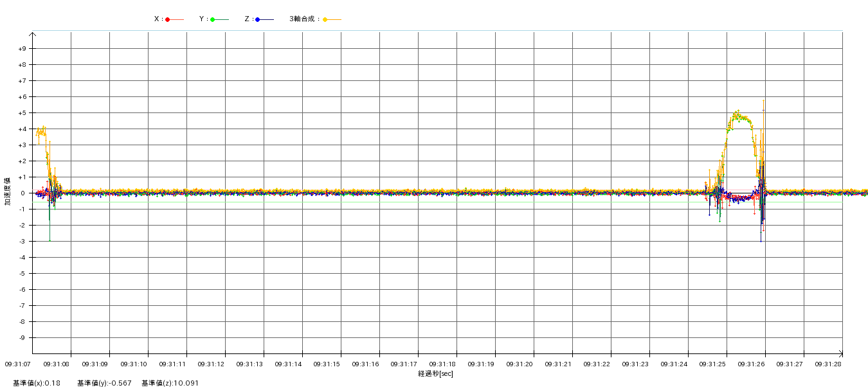Click the 09:31:12 time axis label
Viewport: 868px width, 392px height.
pyautogui.click(x=211, y=364)
